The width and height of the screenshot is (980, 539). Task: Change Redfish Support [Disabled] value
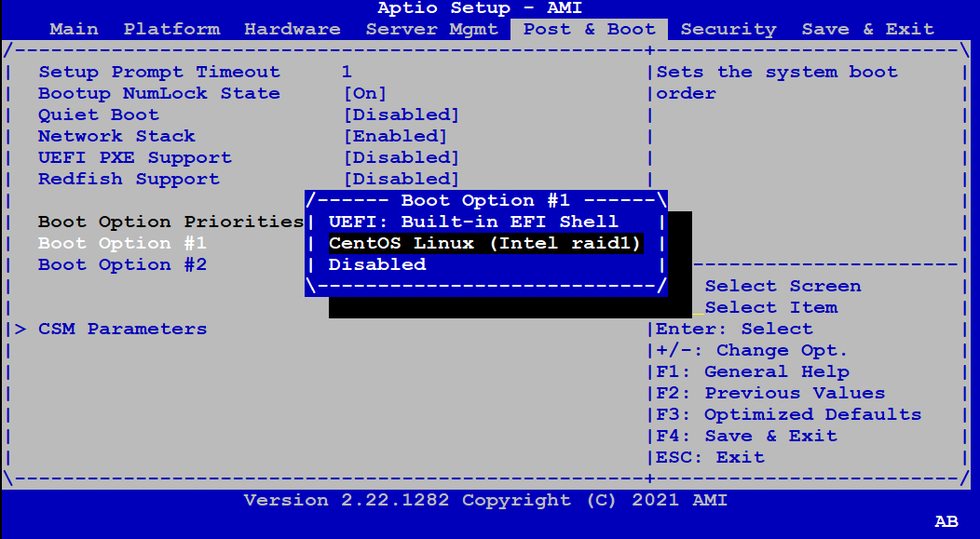(402, 179)
